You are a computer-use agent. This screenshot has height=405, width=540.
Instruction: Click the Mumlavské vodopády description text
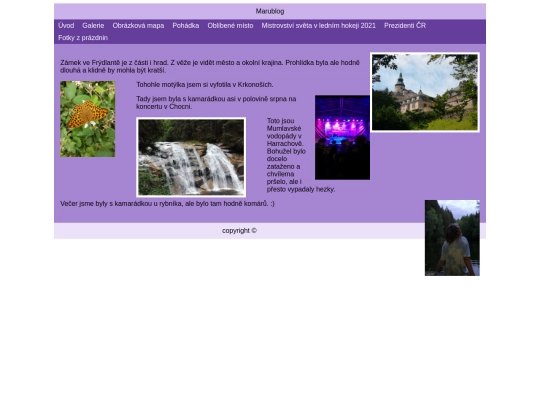click(x=285, y=155)
